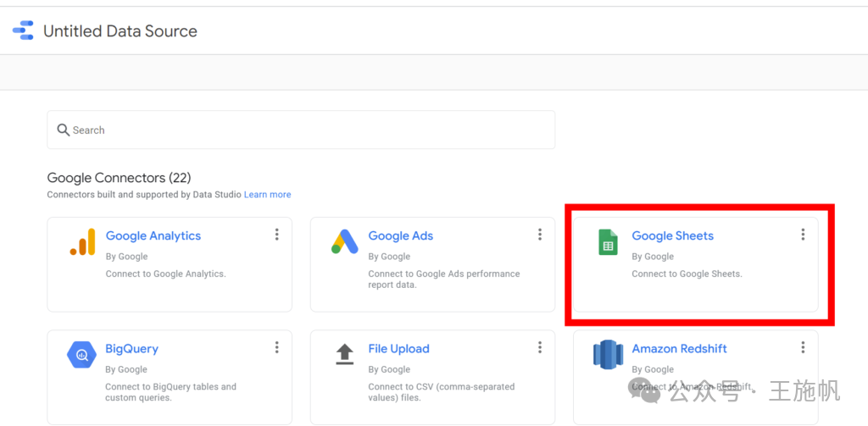Click the magnifier icon in search box

pos(63,130)
